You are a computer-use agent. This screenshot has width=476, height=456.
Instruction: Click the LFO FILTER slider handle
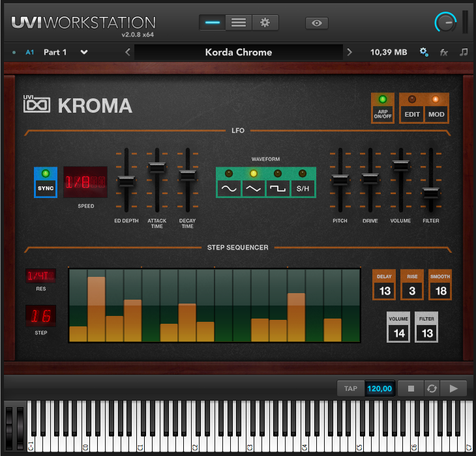[x=431, y=193]
